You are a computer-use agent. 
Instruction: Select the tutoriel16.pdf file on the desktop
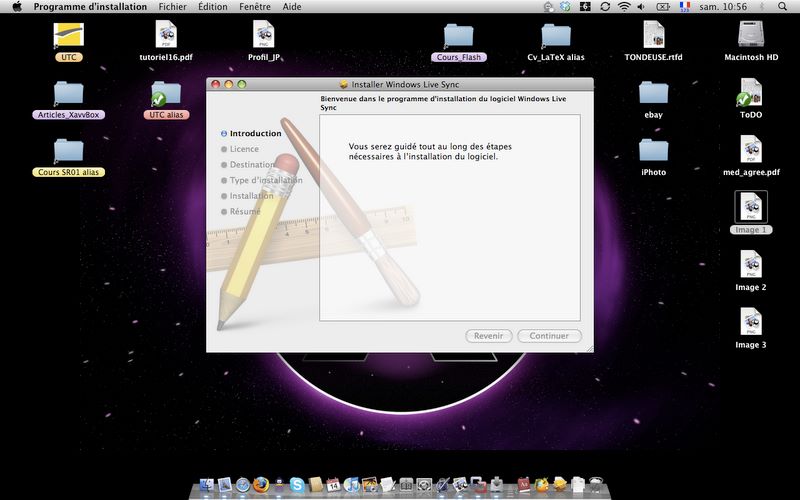[x=166, y=41]
